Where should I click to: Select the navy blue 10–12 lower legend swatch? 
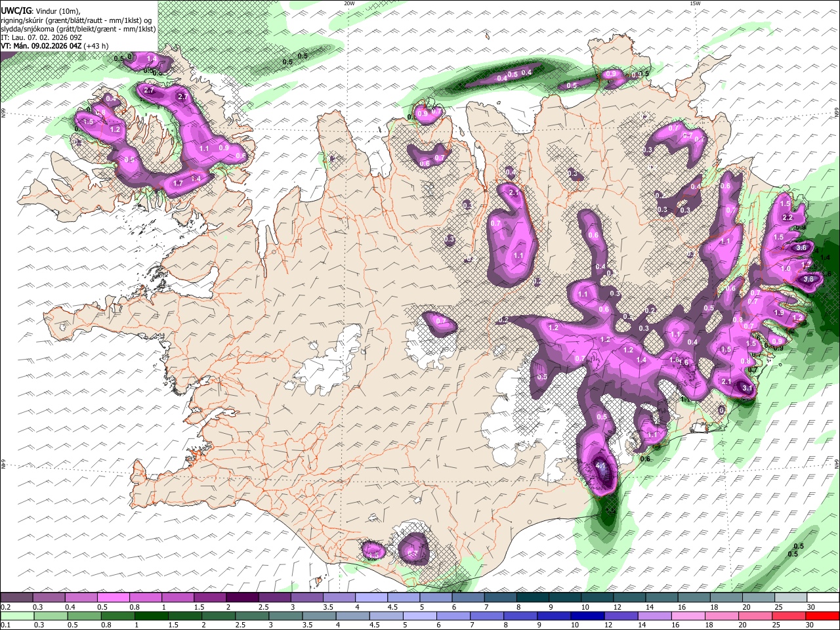pyautogui.click(x=589, y=616)
